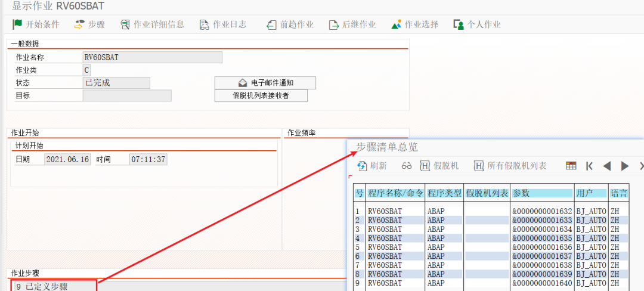
Task: Click the 假脱机列表 column header
Action: click(487, 193)
